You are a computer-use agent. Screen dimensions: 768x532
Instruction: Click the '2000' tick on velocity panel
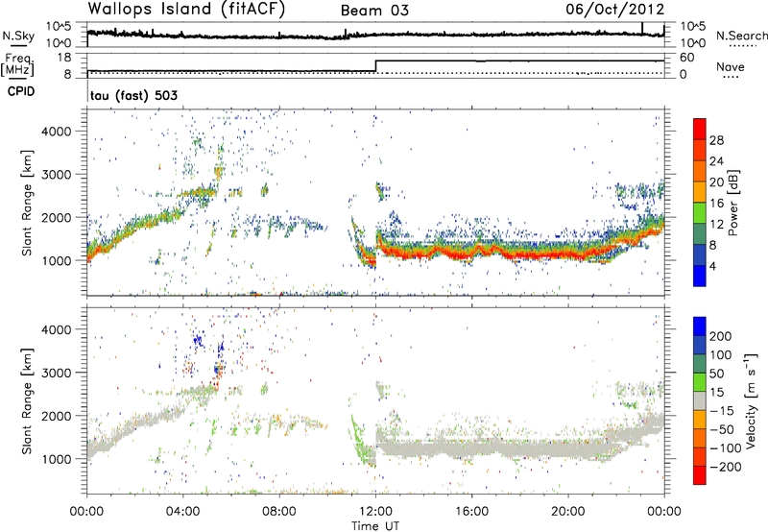56,416
